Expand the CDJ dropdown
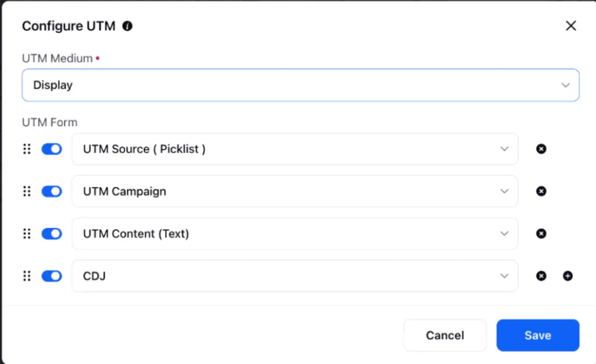Viewport: 596px width, 364px height. pos(295,276)
